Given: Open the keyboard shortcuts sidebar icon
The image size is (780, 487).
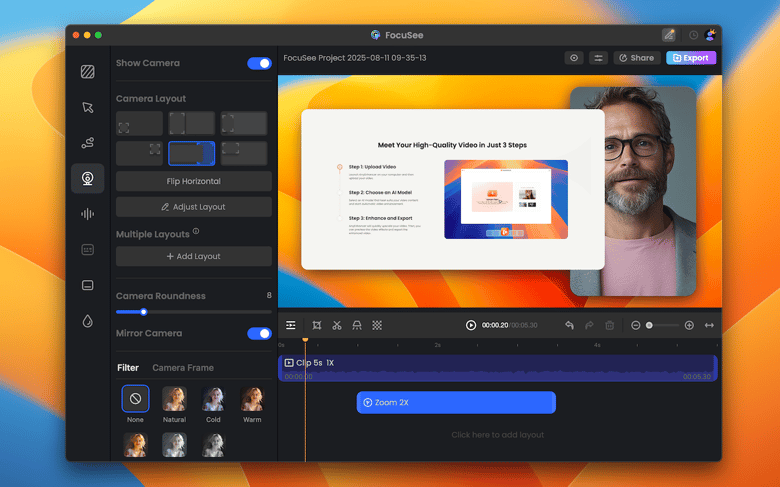Looking at the screenshot, I should [x=88, y=250].
